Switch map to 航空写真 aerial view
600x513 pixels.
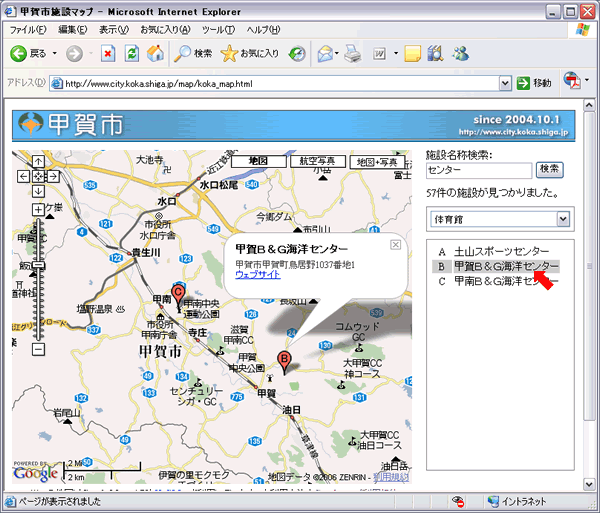(x=318, y=161)
